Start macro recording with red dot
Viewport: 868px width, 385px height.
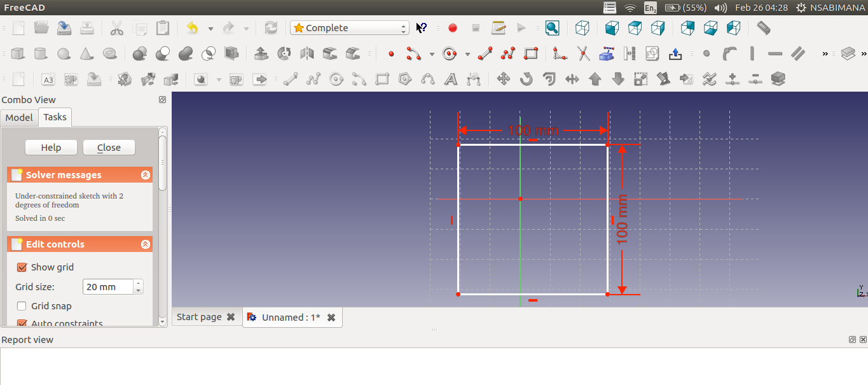click(453, 28)
